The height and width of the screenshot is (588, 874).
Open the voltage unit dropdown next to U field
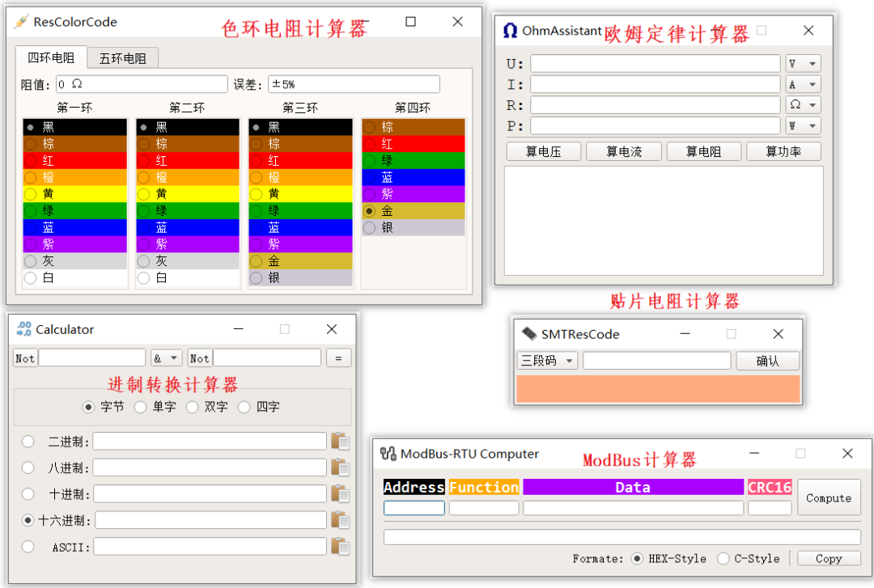point(802,63)
